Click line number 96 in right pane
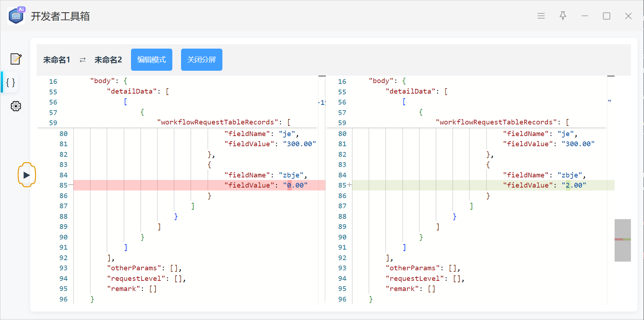This screenshot has height=320, width=644. coord(342,299)
